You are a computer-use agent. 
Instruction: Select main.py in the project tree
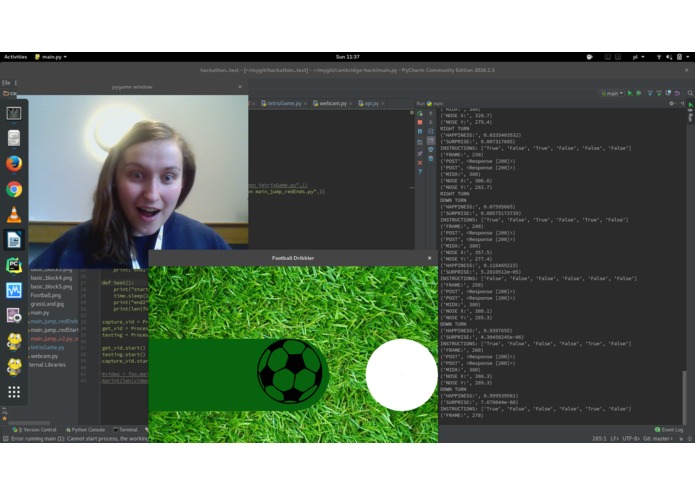(x=39, y=312)
